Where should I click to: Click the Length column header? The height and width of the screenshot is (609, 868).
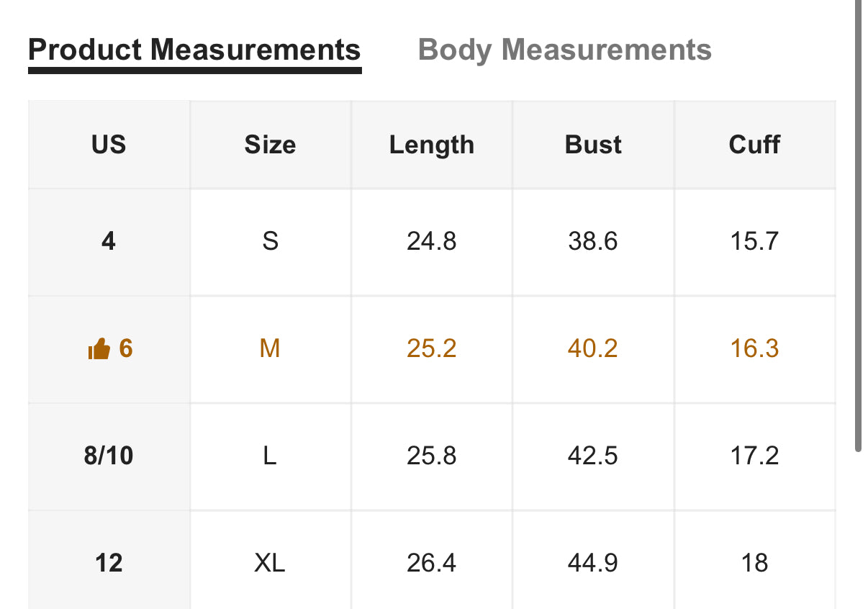tap(432, 145)
